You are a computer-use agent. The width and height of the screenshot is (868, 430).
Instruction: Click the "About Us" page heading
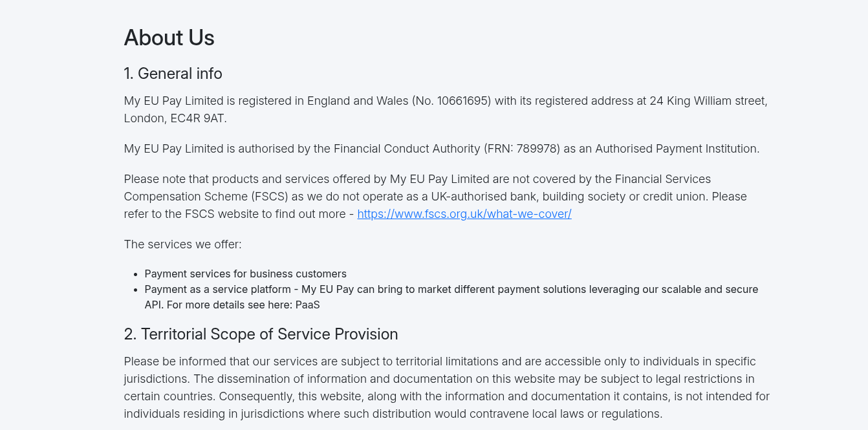169,38
